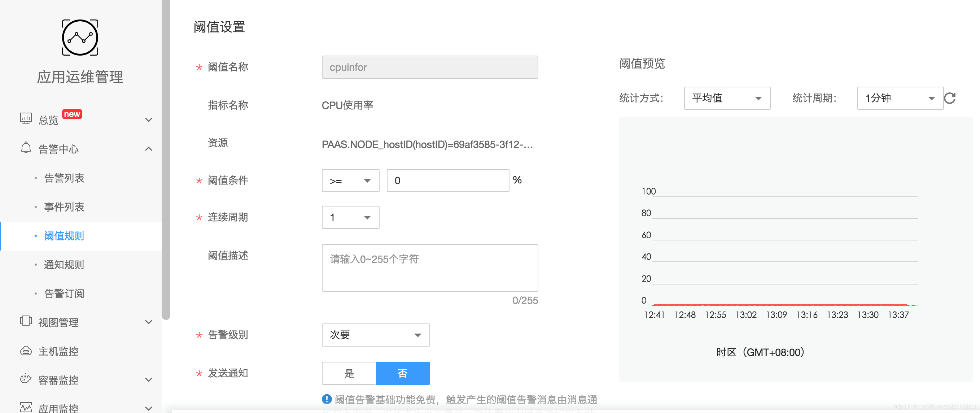Open the 告警列表 menu item
Viewport: 980px width, 413px height.
pos(64,178)
